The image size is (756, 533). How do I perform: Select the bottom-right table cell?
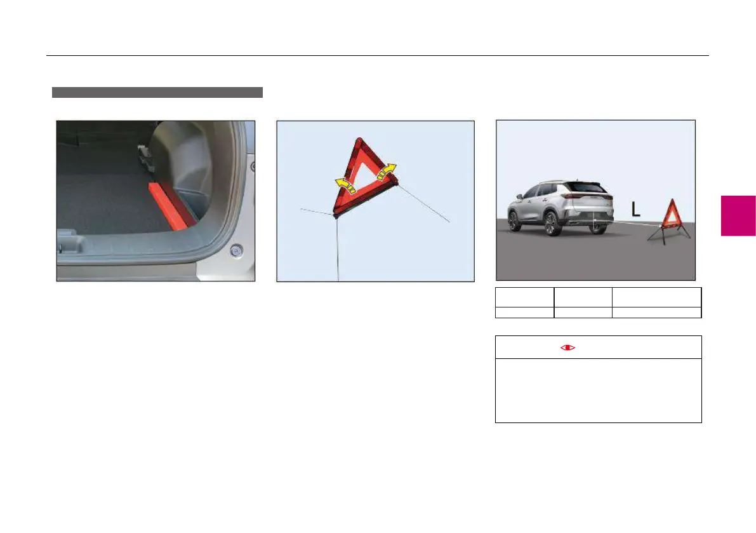coord(657,313)
